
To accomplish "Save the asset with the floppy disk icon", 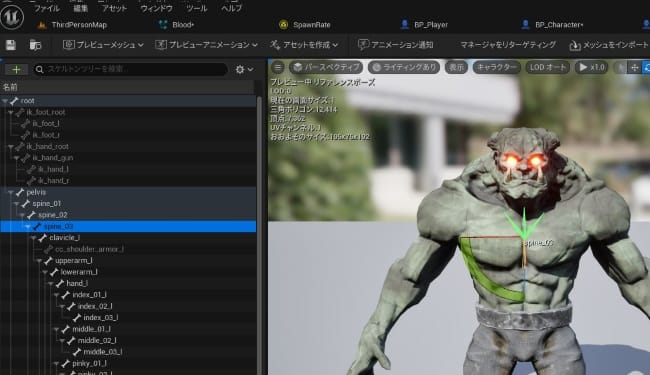I will (11, 45).
